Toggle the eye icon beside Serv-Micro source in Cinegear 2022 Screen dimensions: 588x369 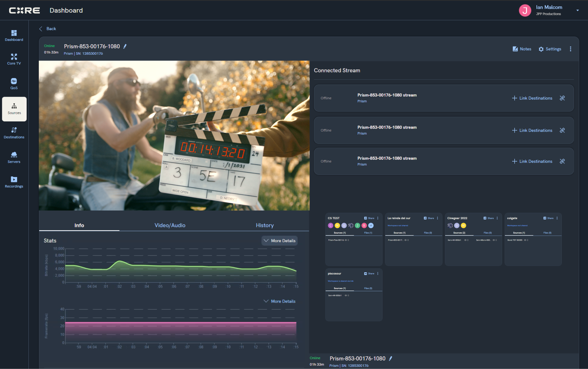point(494,240)
